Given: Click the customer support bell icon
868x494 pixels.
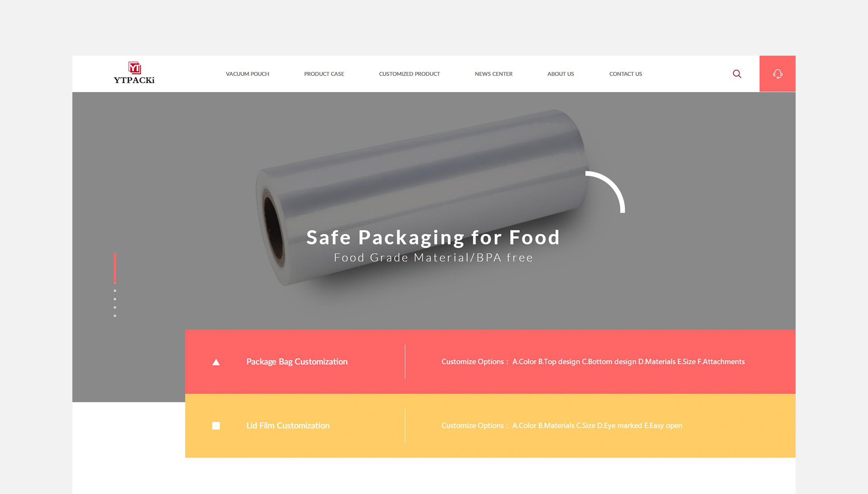Looking at the screenshot, I should [778, 73].
